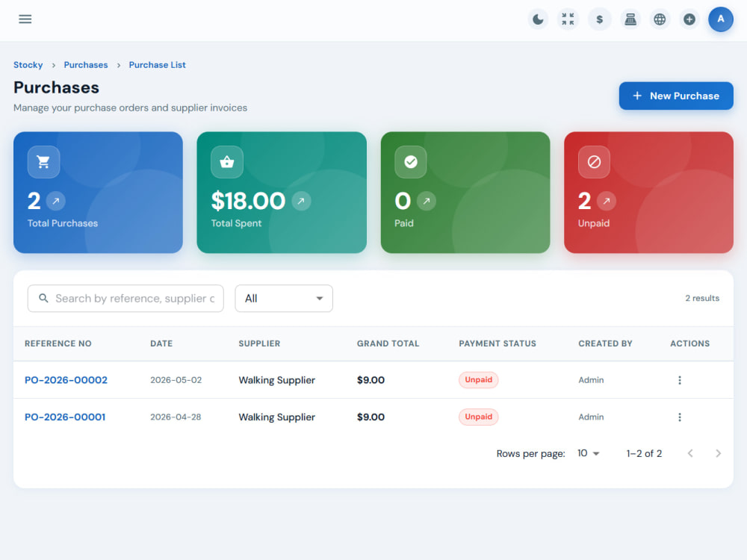Image resolution: width=747 pixels, height=560 pixels.
Task: Go to previous page arrow
Action: click(x=690, y=453)
